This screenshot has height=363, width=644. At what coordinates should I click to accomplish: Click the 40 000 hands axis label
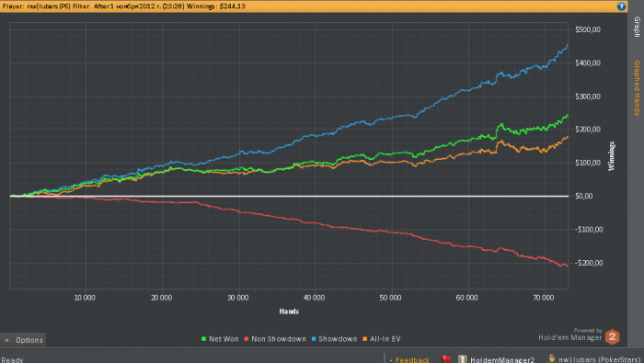[x=315, y=298]
